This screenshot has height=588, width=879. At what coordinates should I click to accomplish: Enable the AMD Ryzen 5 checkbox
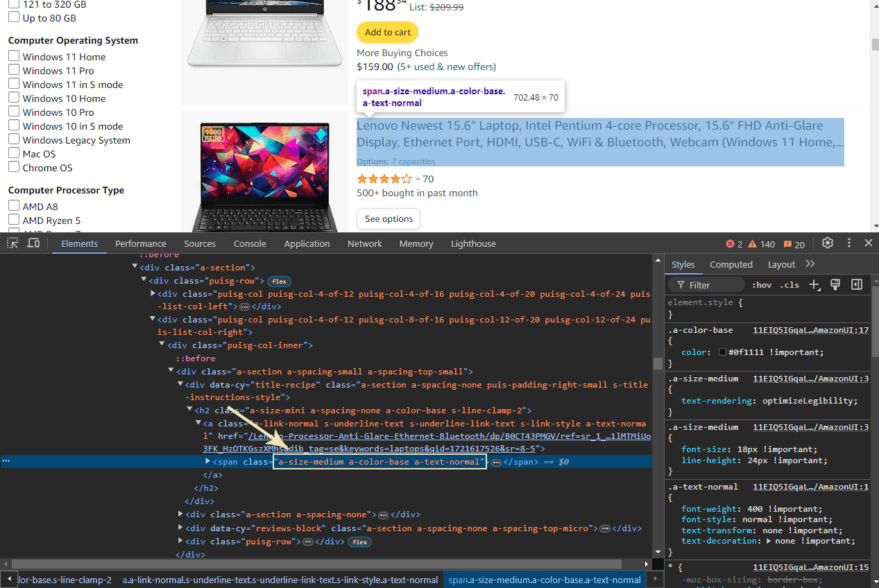[14, 220]
